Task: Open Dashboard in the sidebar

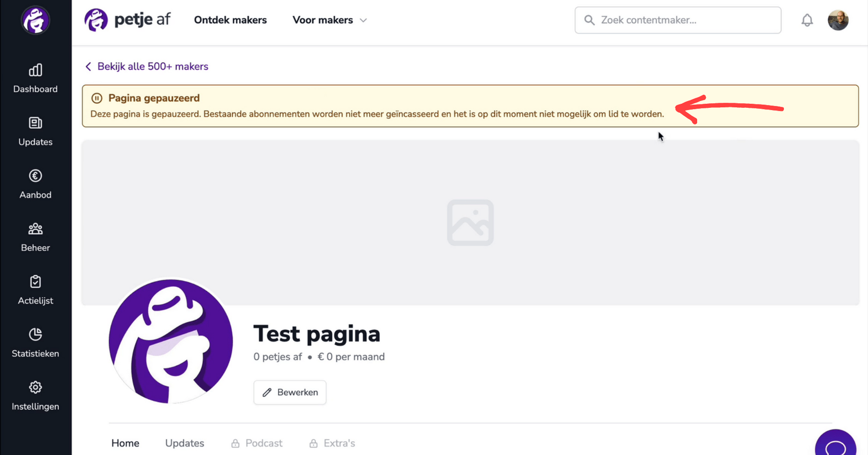Action: tap(36, 78)
